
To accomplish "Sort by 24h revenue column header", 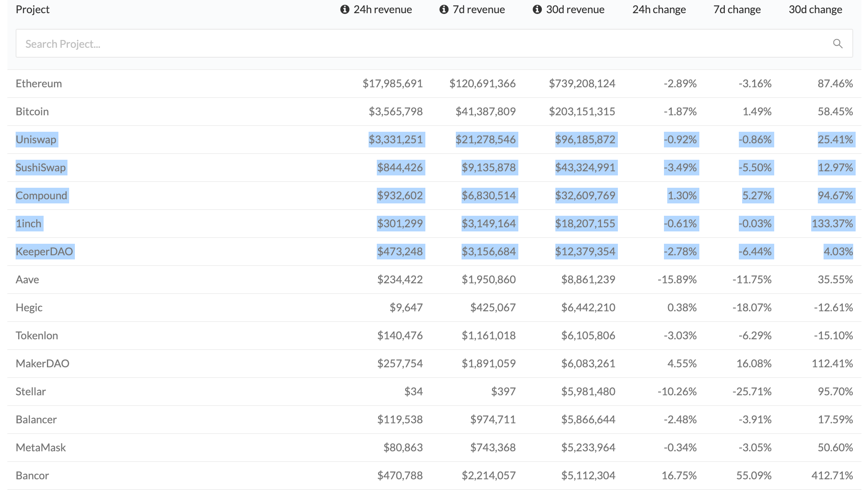I will 383,9.
